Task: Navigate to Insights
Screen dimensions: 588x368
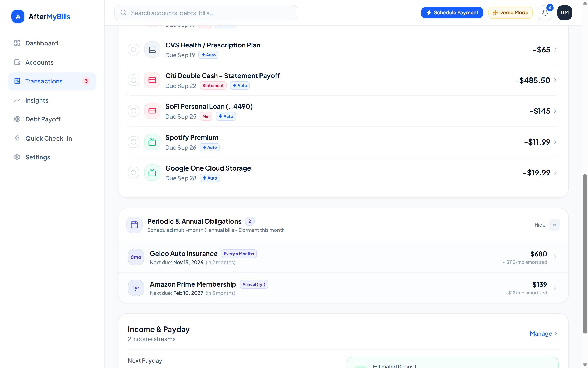Action: (x=52, y=100)
